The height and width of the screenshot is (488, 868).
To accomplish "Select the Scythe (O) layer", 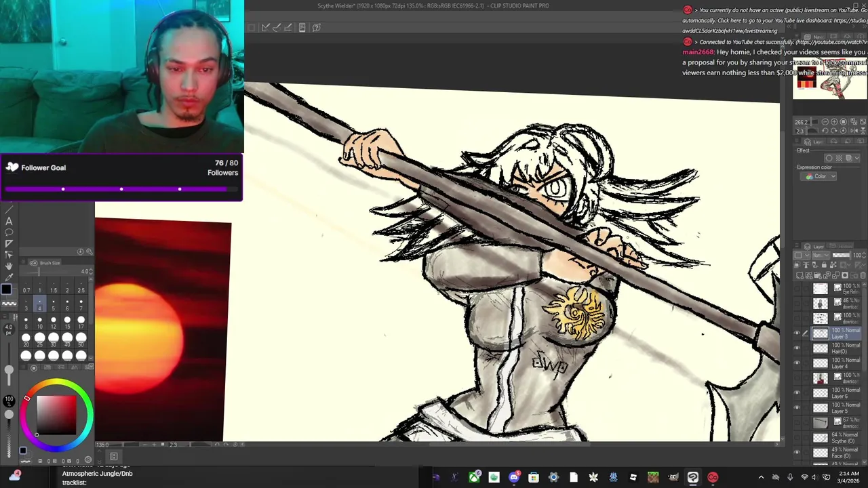I will click(x=838, y=438).
